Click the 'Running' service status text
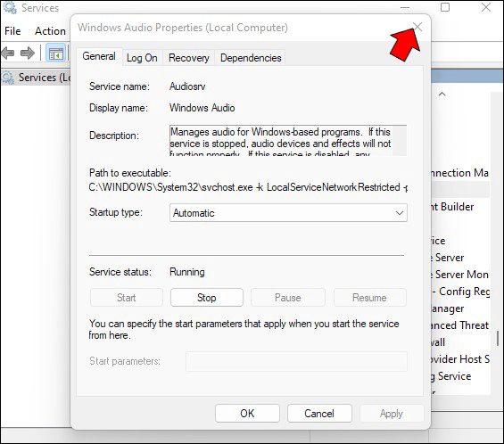Viewport: 504px width, 444px height. (x=187, y=272)
